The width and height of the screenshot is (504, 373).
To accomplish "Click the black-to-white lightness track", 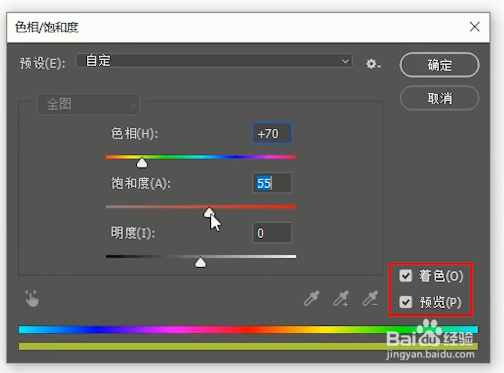I will click(201, 256).
